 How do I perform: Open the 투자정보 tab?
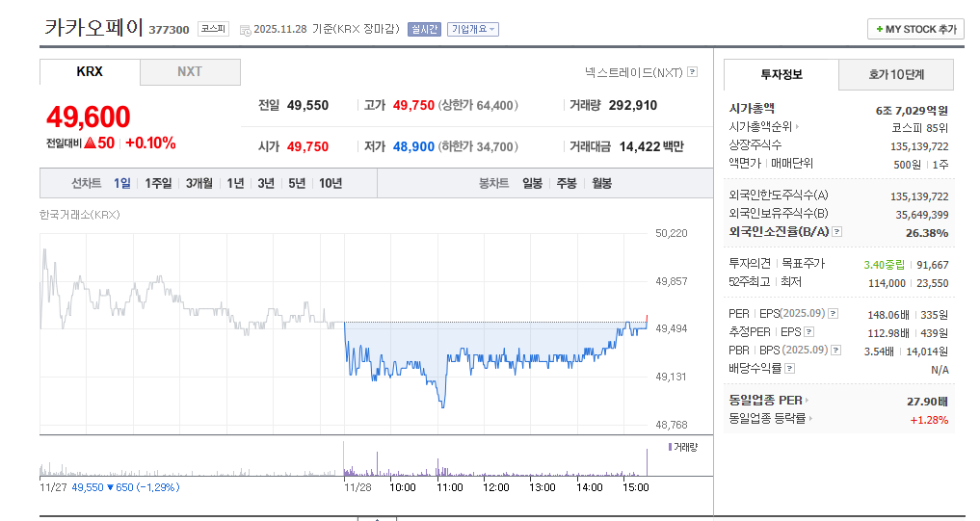[781, 75]
